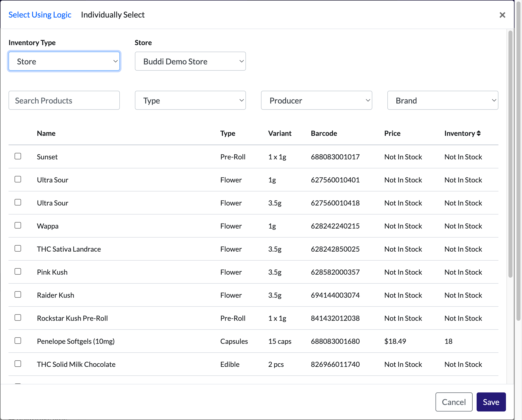Open the Inventory Type dropdown
Image resolution: width=522 pixels, height=420 pixels.
[64, 61]
